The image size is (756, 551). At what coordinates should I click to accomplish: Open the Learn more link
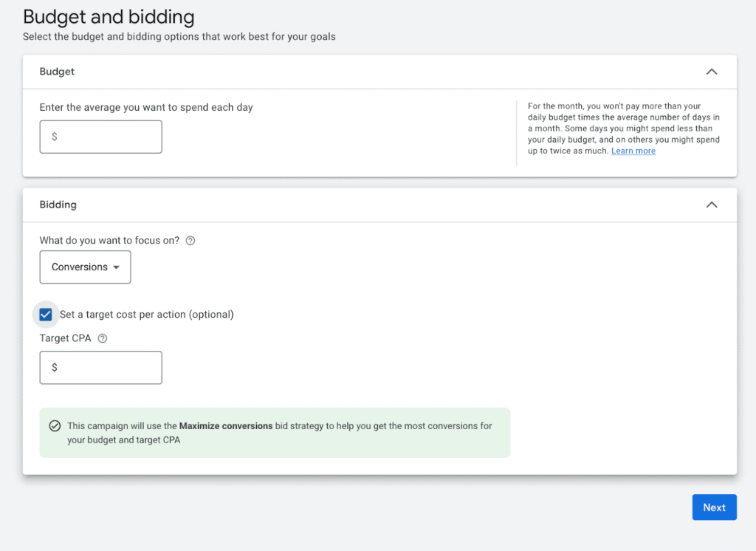click(x=633, y=151)
